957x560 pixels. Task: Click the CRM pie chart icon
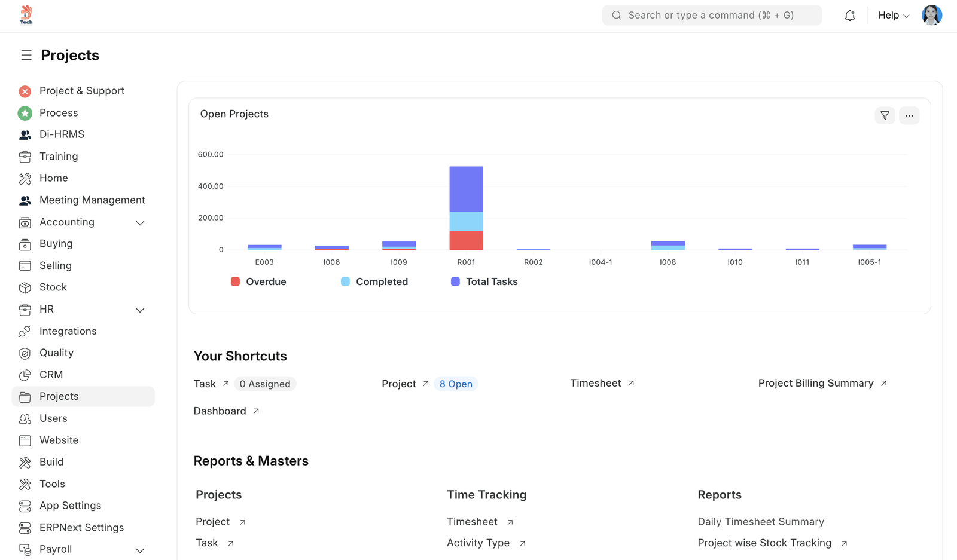coord(25,375)
